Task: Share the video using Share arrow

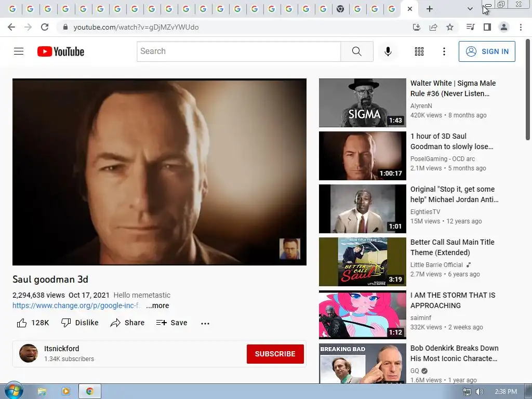Action: [127, 323]
